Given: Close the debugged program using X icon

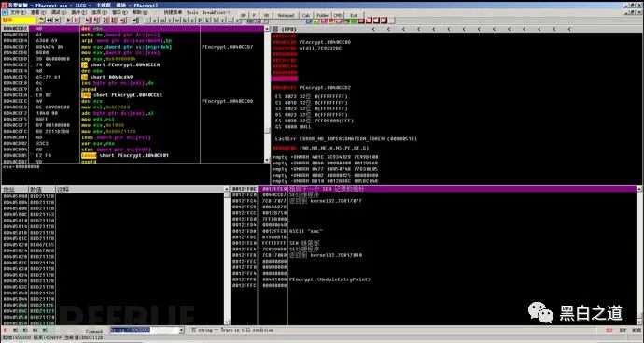Looking at the screenshot, I should click(57, 21).
